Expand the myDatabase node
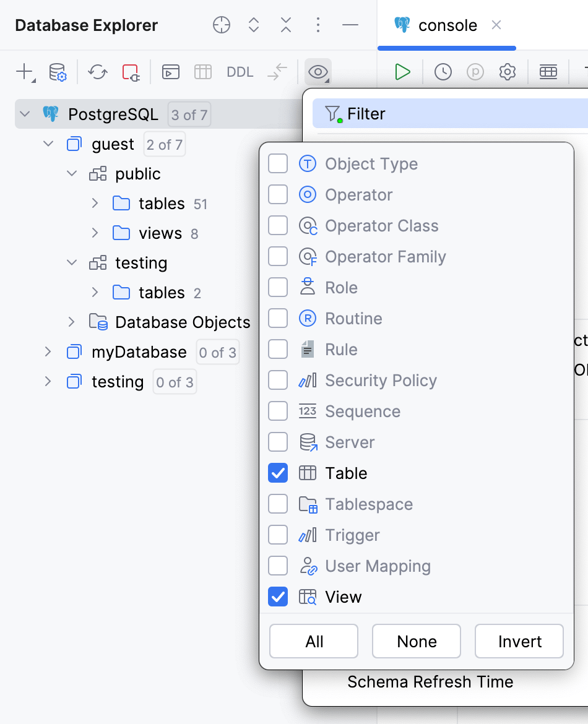 point(48,351)
